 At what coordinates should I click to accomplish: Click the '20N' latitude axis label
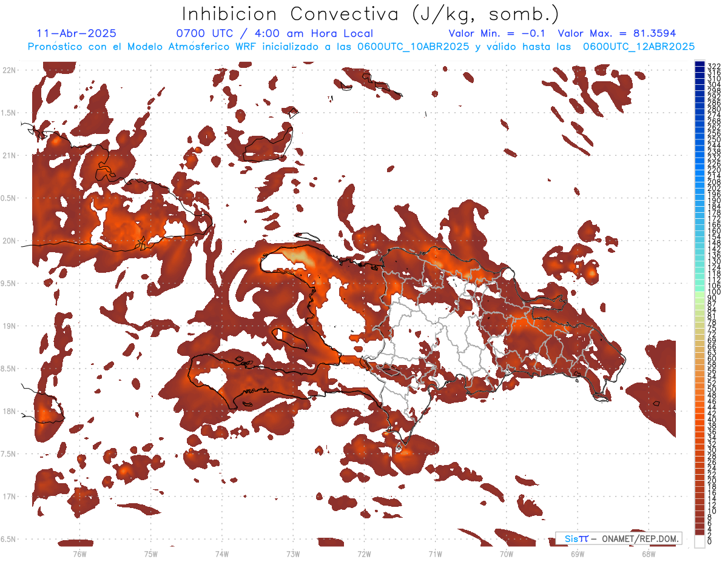click(9, 241)
